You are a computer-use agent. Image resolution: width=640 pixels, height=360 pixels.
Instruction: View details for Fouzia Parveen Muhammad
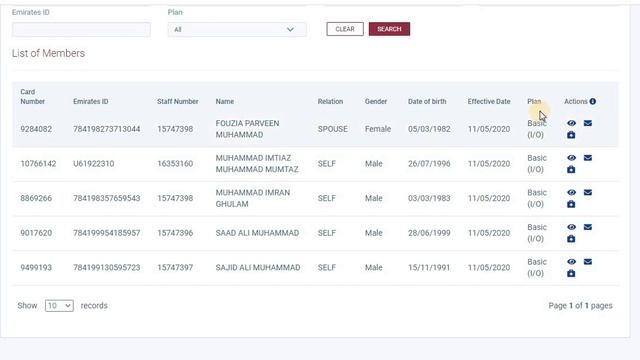pos(571,123)
